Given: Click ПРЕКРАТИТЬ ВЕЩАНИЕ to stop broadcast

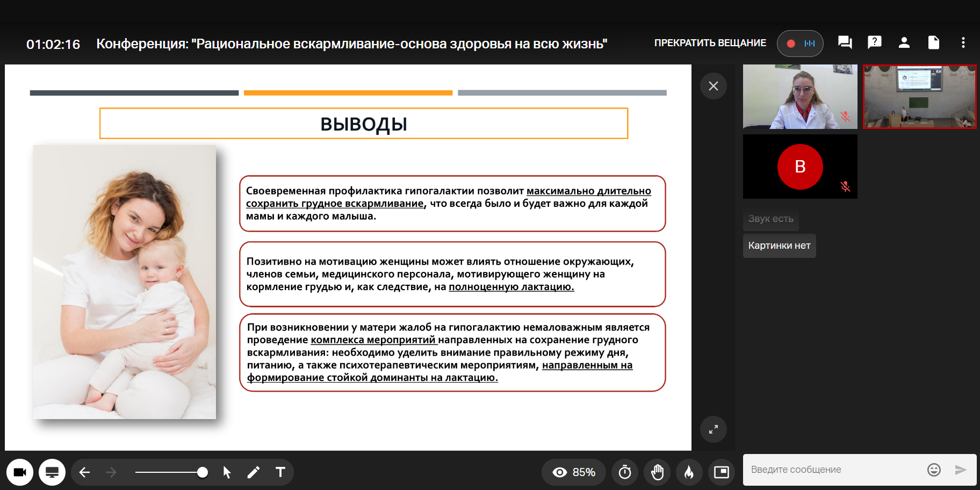Looking at the screenshot, I should (710, 43).
